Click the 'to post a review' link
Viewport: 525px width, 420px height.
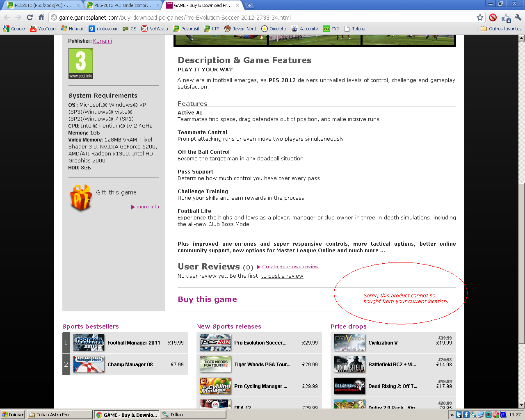[282, 276]
